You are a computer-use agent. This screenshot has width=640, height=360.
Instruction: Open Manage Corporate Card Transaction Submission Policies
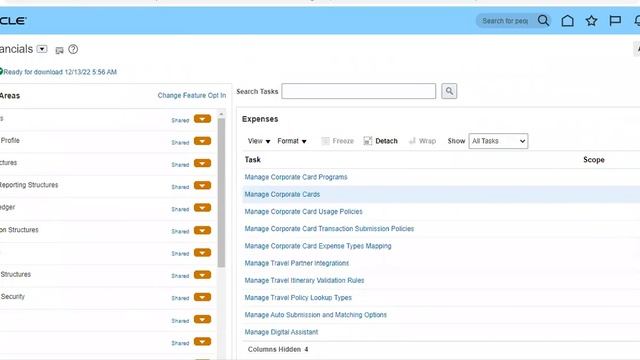point(329,229)
